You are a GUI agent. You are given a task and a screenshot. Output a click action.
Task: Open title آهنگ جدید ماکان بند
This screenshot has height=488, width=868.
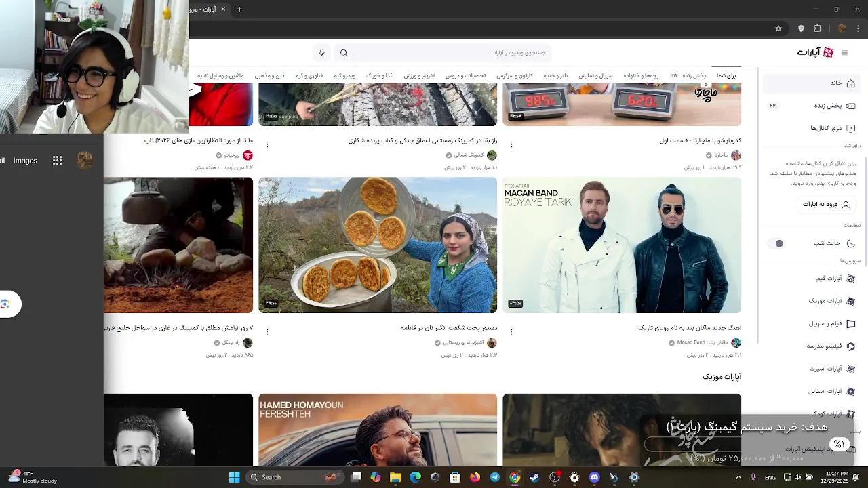(690, 328)
